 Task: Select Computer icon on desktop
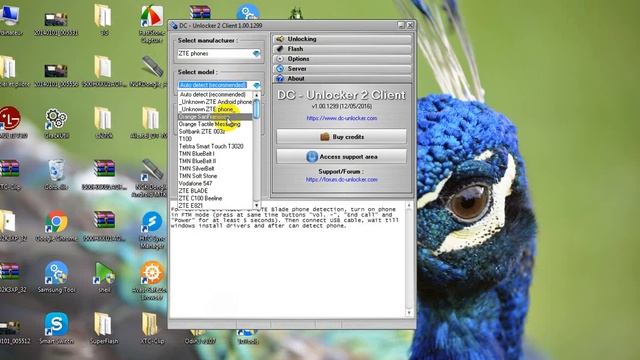tap(10, 20)
